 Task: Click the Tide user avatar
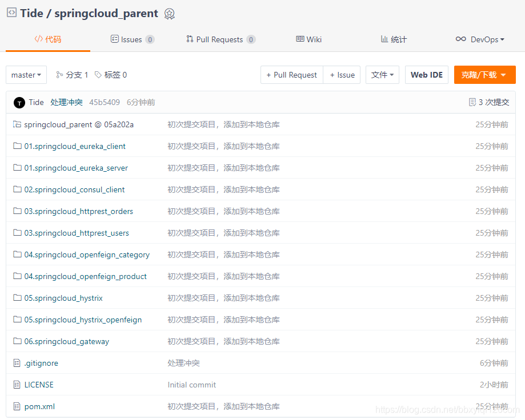coord(19,103)
